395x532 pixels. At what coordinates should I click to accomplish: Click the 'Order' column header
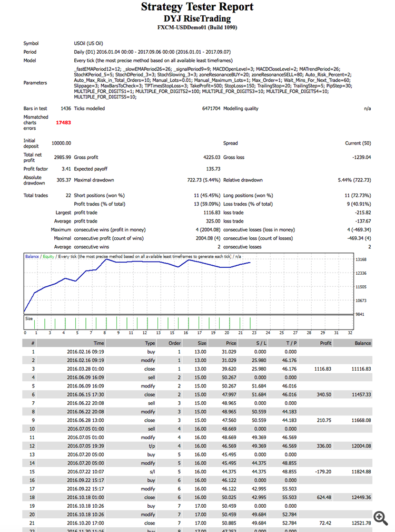click(x=174, y=343)
